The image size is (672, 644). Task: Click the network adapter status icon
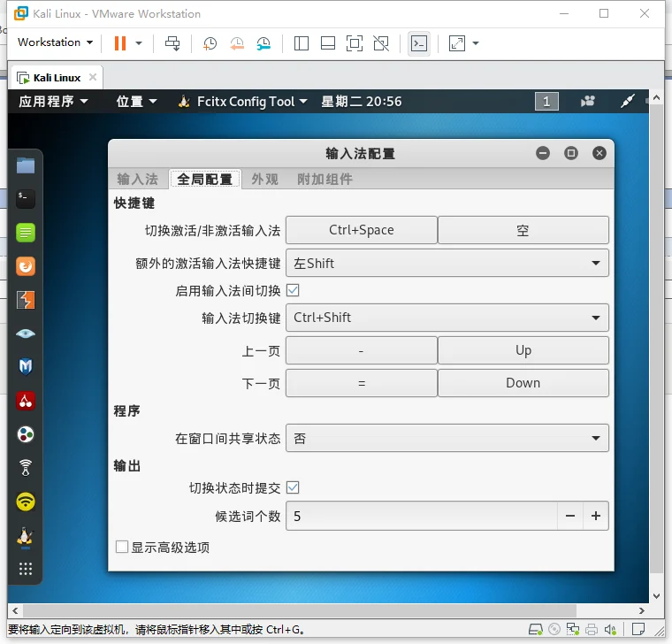tap(573, 630)
